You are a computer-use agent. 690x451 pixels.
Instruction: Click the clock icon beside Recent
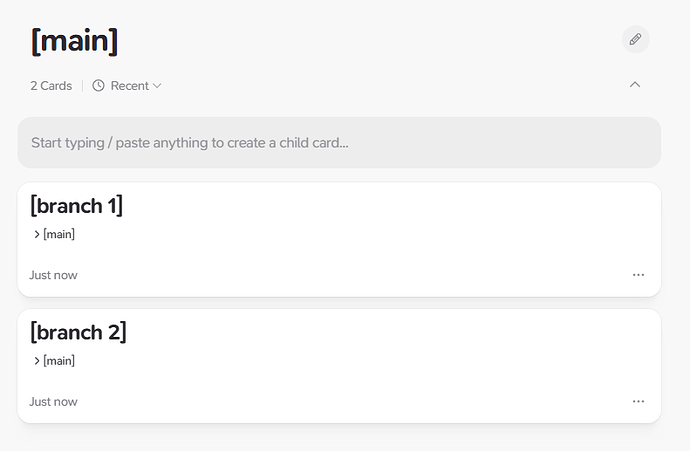pos(98,86)
